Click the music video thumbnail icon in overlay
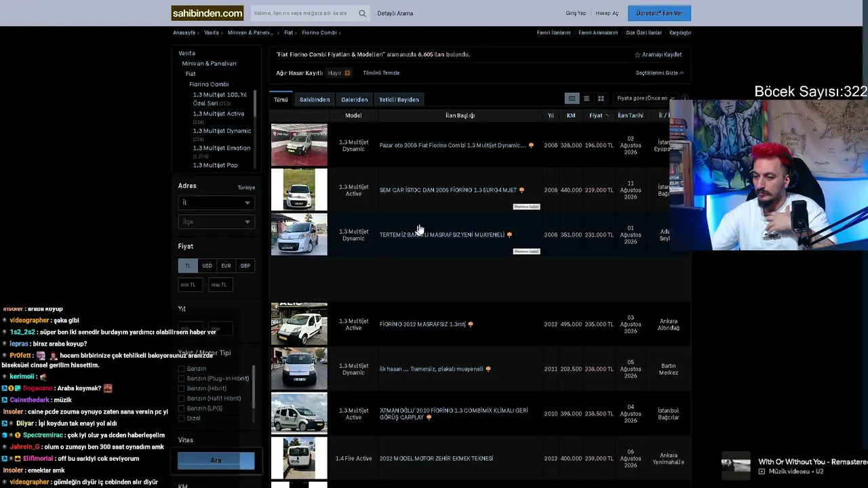The image size is (868, 488). pos(736,465)
